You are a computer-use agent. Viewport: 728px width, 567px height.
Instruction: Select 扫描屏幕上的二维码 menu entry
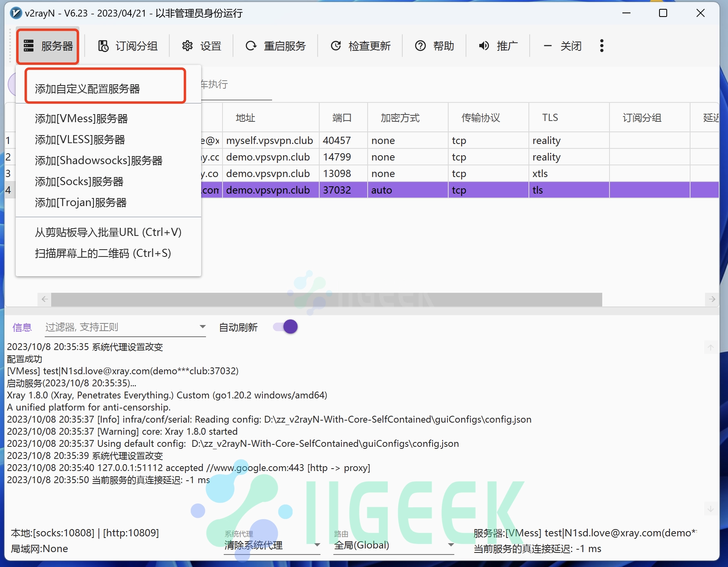click(x=108, y=253)
